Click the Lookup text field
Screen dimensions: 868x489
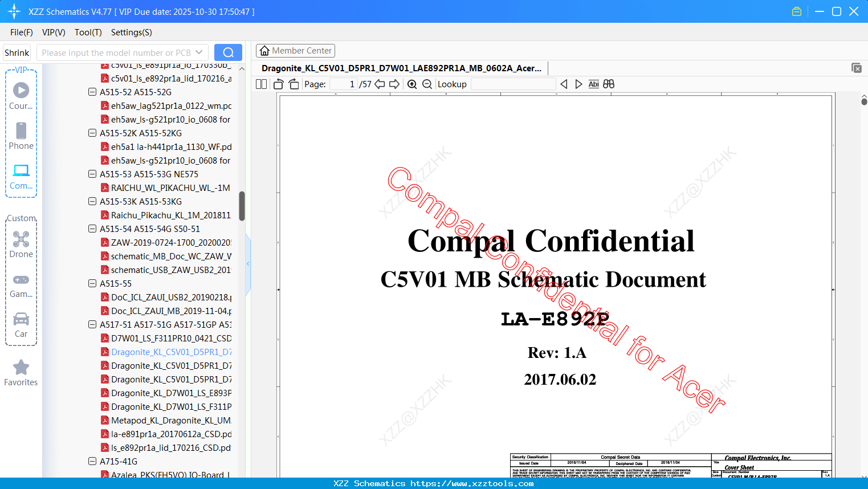click(513, 84)
